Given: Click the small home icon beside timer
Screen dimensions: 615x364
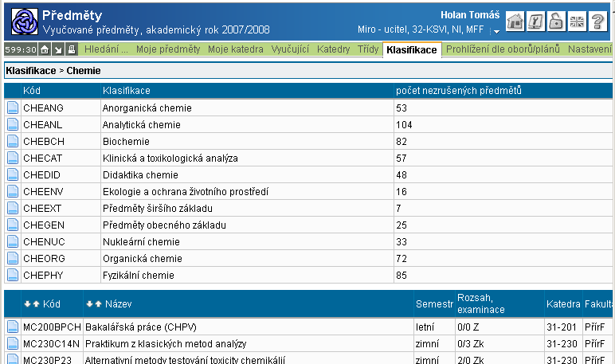Looking at the screenshot, I should click(x=45, y=50).
